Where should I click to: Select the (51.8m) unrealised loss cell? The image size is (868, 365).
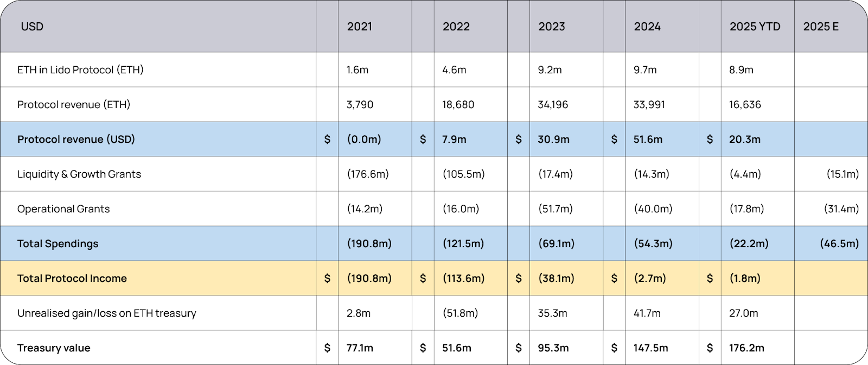[460, 313]
